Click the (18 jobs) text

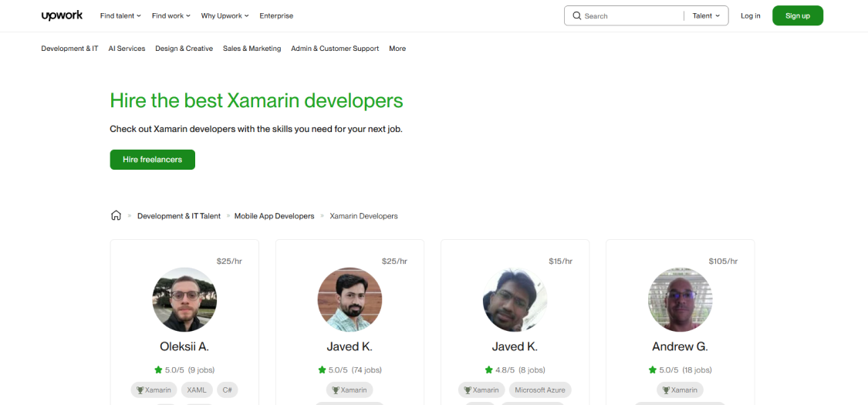click(x=697, y=370)
